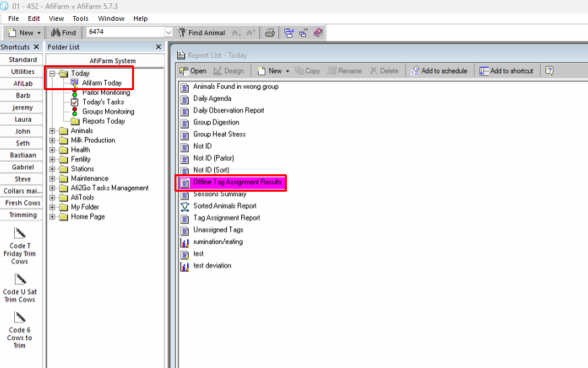
Task: Open the New dropdown in Report List toolbar
Action: click(288, 71)
